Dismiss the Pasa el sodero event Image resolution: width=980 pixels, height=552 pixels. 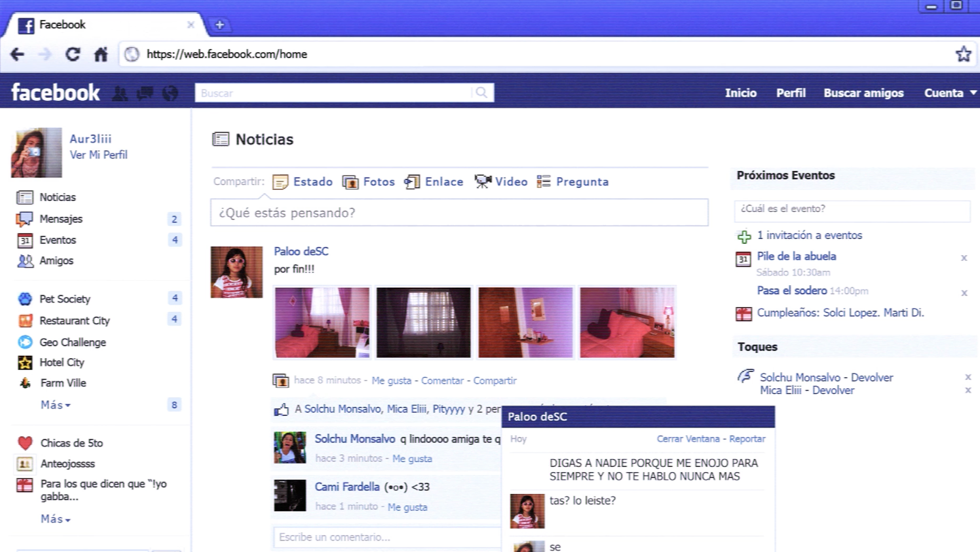coord(964,293)
